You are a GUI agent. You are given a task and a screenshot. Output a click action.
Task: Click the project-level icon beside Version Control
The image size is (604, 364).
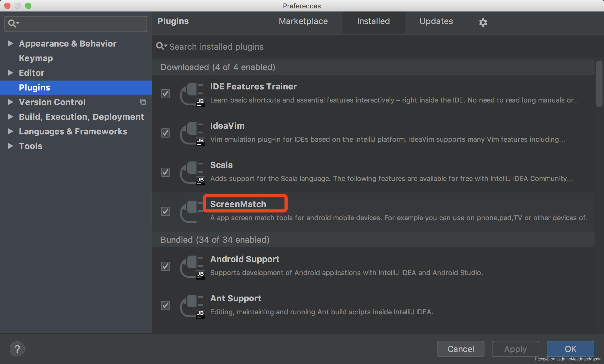pyautogui.click(x=143, y=102)
